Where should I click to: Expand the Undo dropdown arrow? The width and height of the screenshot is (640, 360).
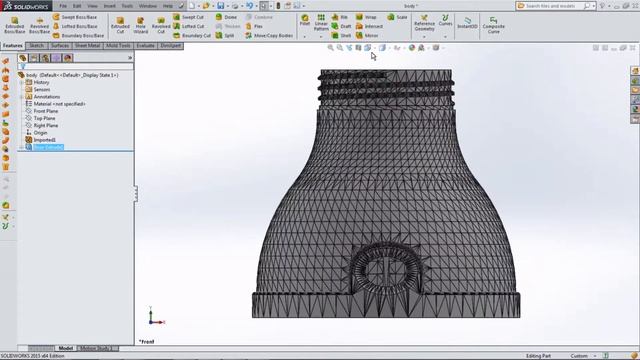256,6
